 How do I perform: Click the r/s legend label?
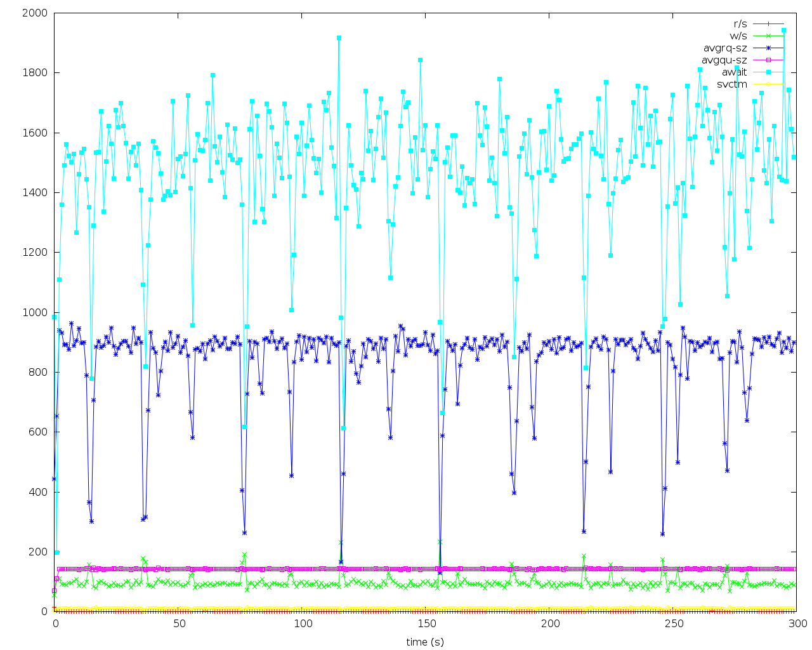(740, 24)
